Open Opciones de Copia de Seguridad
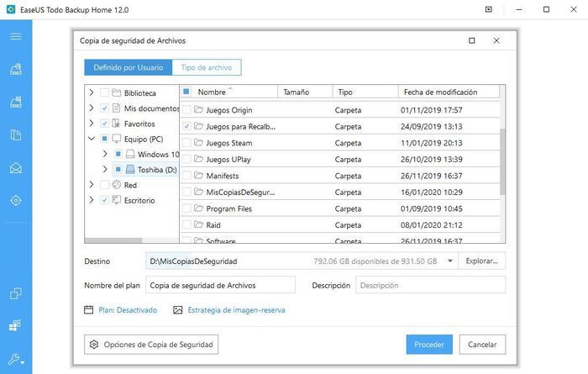 point(151,345)
